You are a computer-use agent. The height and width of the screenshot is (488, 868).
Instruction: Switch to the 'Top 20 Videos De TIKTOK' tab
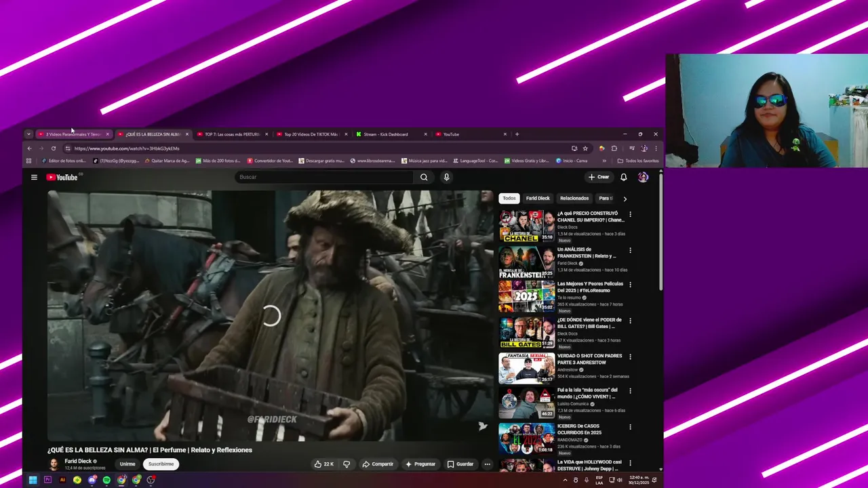(x=311, y=134)
